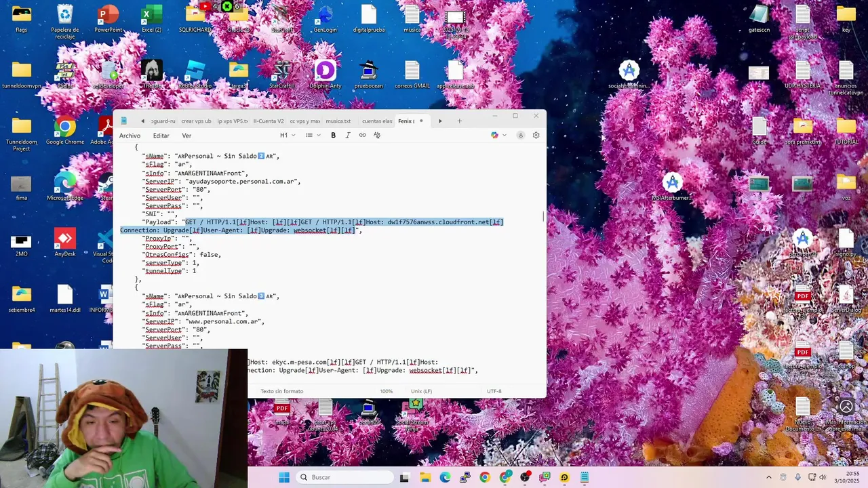The width and height of the screenshot is (868, 488).
Task: Clear formatting with the Notepad toolbar icon
Action: tap(377, 136)
